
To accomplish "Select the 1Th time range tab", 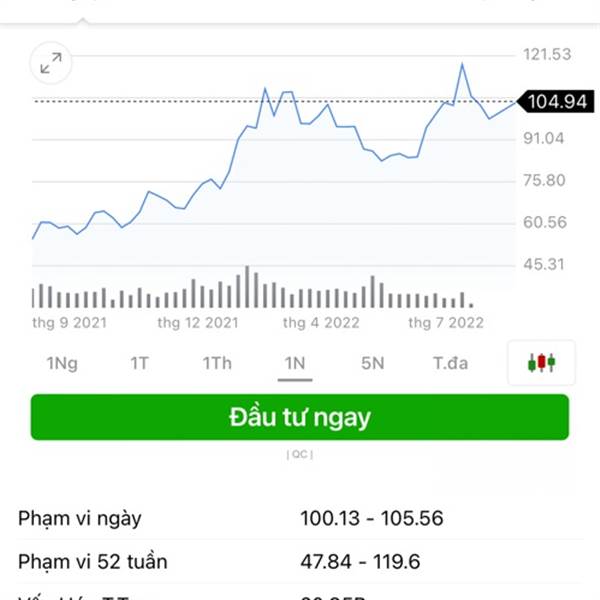I will pyautogui.click(x=217, y=363).
